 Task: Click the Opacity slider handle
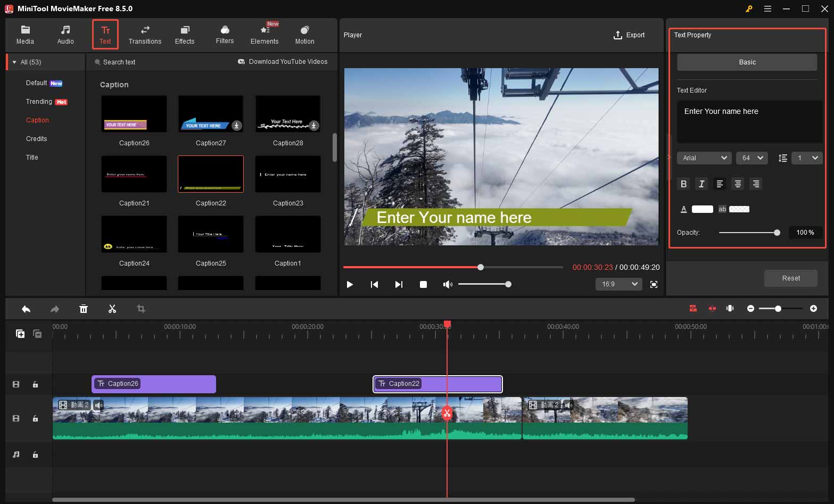tap(777, 233)
